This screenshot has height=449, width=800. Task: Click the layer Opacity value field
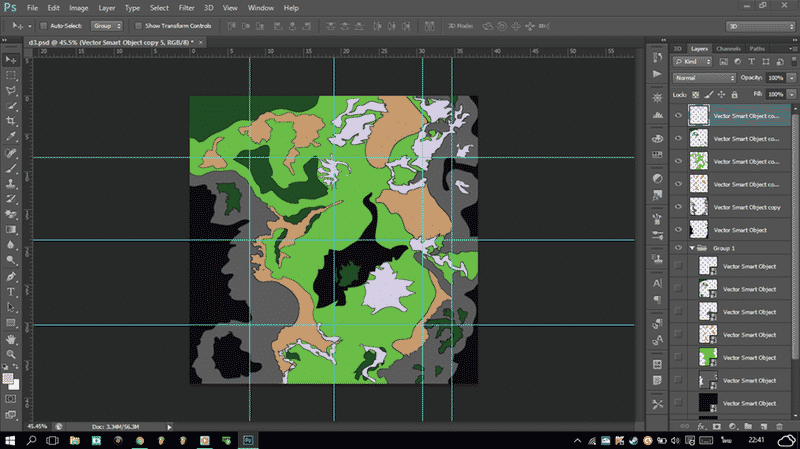(x=775, y=77)
